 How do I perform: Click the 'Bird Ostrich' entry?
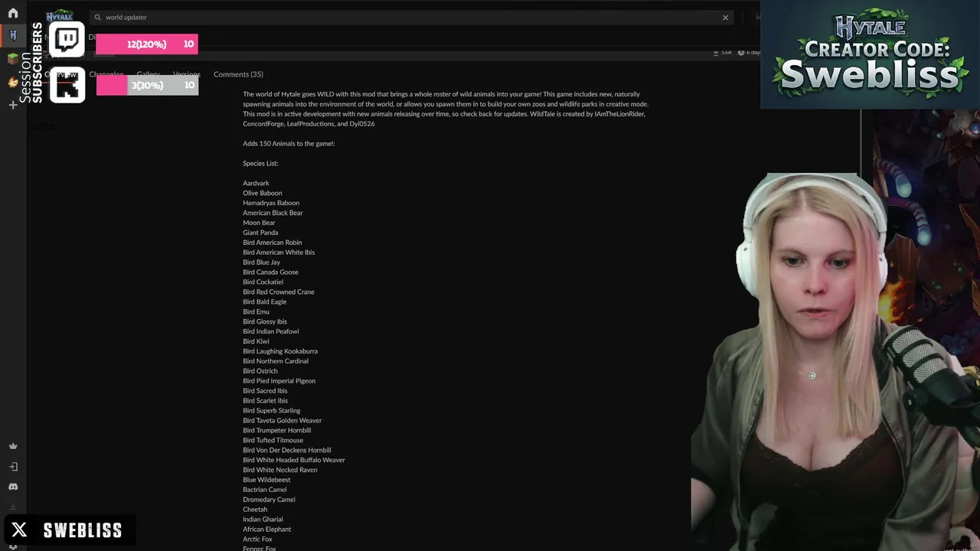(x=260, y=371)
